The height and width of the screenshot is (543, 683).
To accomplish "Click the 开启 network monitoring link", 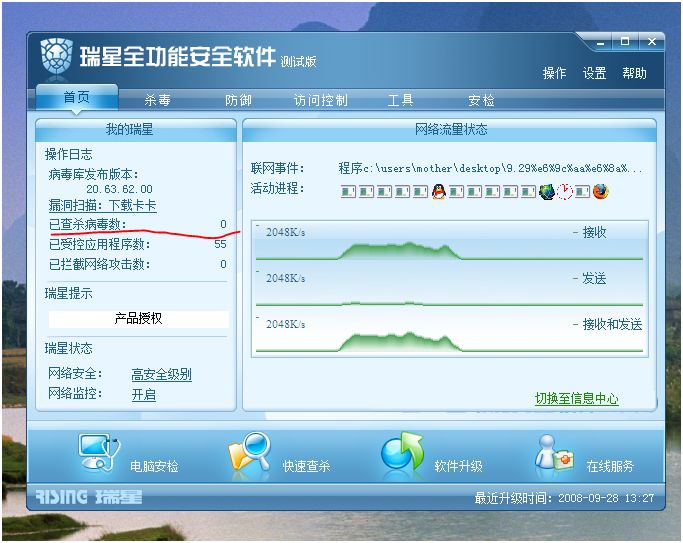I will (x=144, y=395).
